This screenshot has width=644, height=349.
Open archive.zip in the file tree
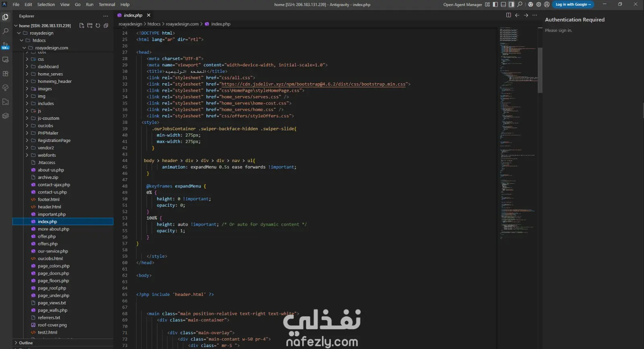48,177
